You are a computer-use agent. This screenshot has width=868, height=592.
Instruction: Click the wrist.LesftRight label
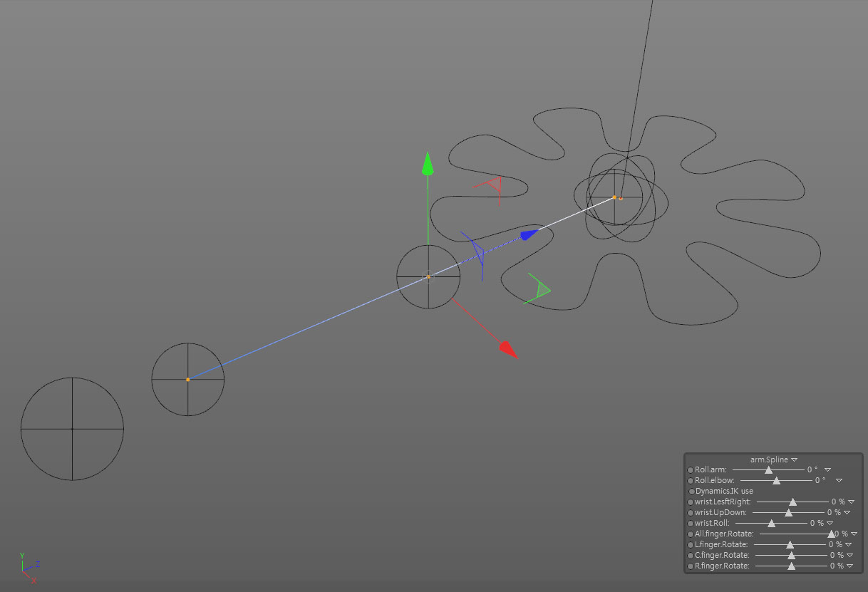pos(723,502)
